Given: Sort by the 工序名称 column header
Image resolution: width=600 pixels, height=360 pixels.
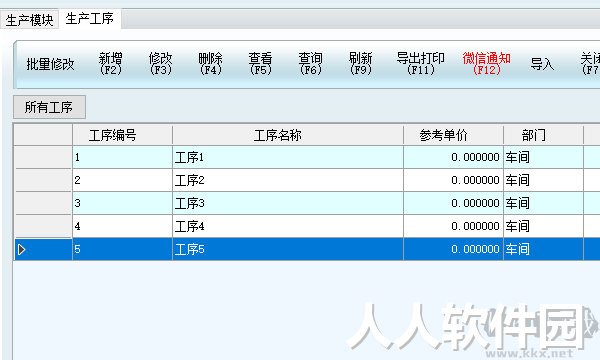Looking at the screenshot, I should [288, 135].
